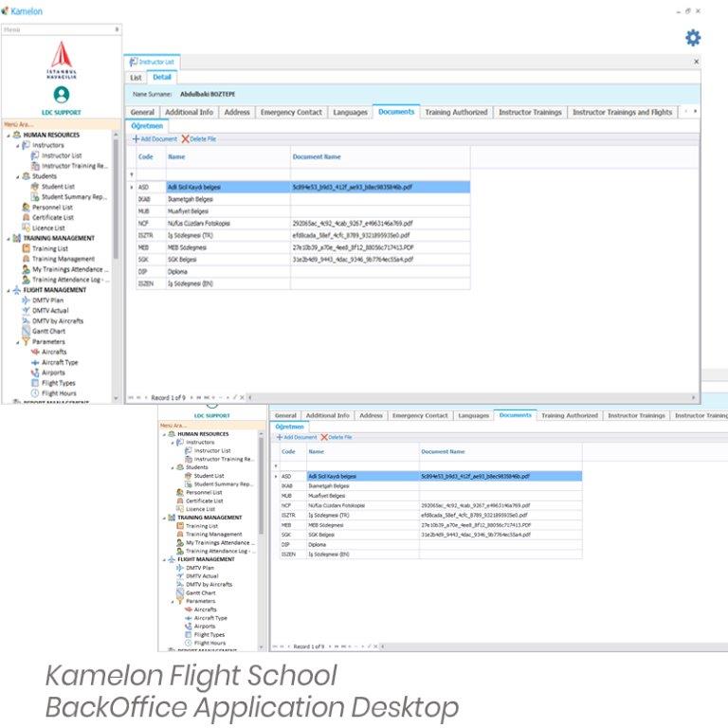Open Airports icon in upper sidebar
This screenshot has height=728, width=728.
pos(35,373)
